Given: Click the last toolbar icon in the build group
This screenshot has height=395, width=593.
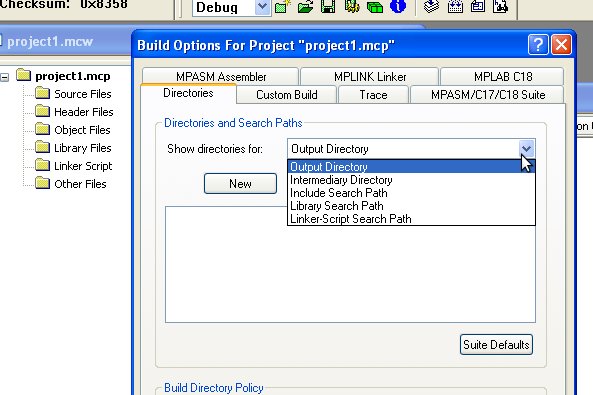Looking at the screenshot, I should pos(500,7).
